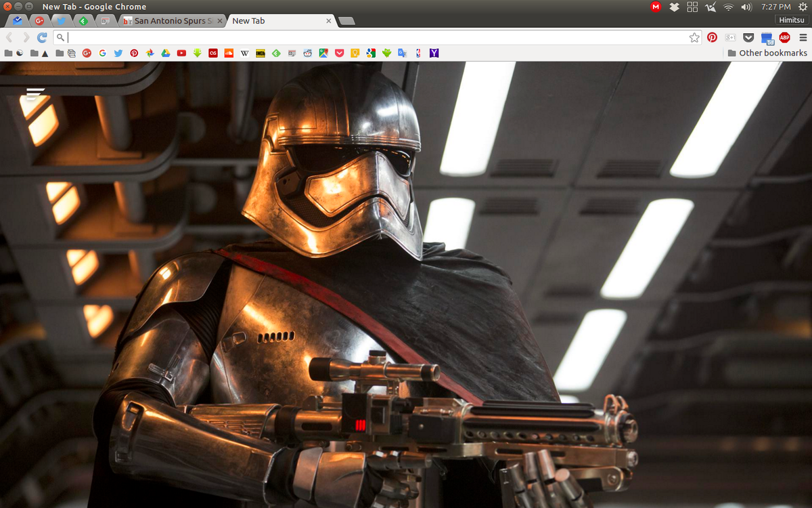Open the Other bookmarks folder
The width and height of the screenshot is (812, 508).
767,53
